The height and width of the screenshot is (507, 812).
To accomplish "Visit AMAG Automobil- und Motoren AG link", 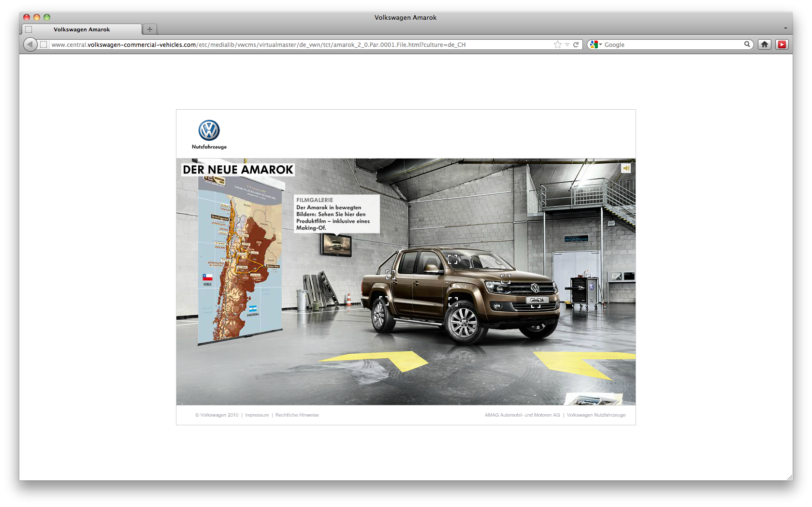I will [522, 415].
